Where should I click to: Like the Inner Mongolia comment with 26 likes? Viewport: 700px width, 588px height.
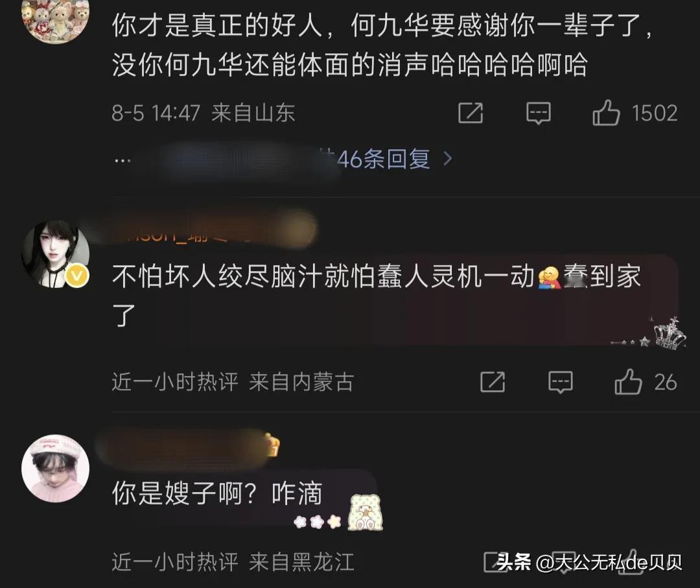tap(627, 382)
